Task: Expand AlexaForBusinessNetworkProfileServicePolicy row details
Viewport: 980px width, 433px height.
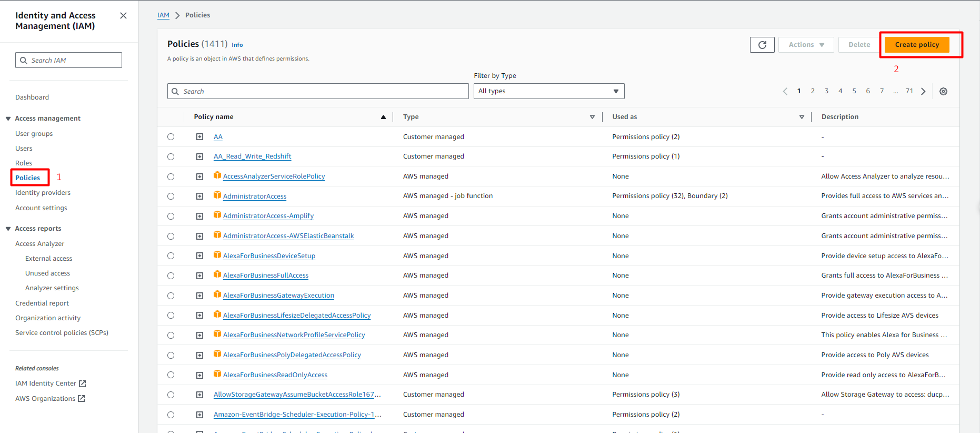Action: [199, 336]
